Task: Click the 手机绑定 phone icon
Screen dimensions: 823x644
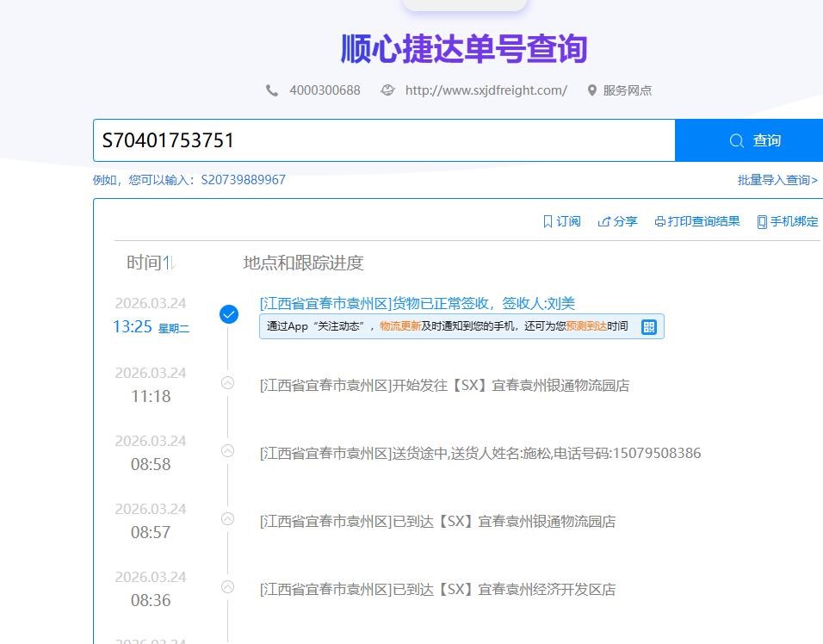Action: click(762, 221)
